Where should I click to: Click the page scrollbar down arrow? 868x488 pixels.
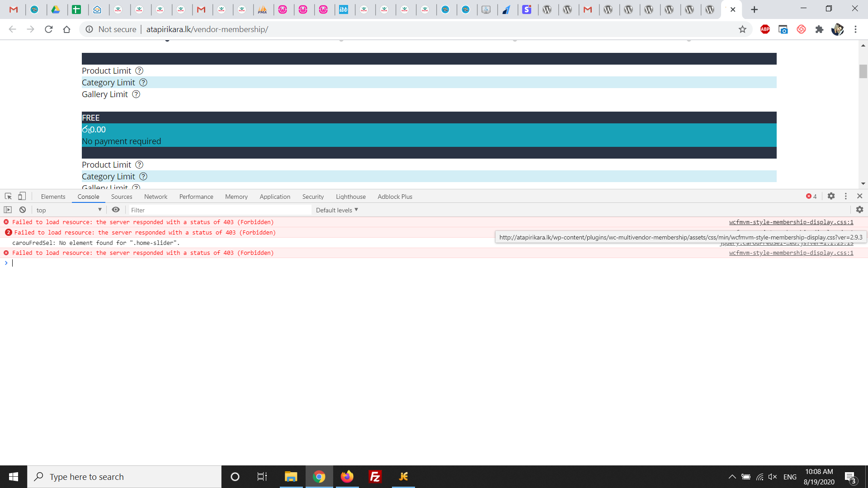(863, 183)
